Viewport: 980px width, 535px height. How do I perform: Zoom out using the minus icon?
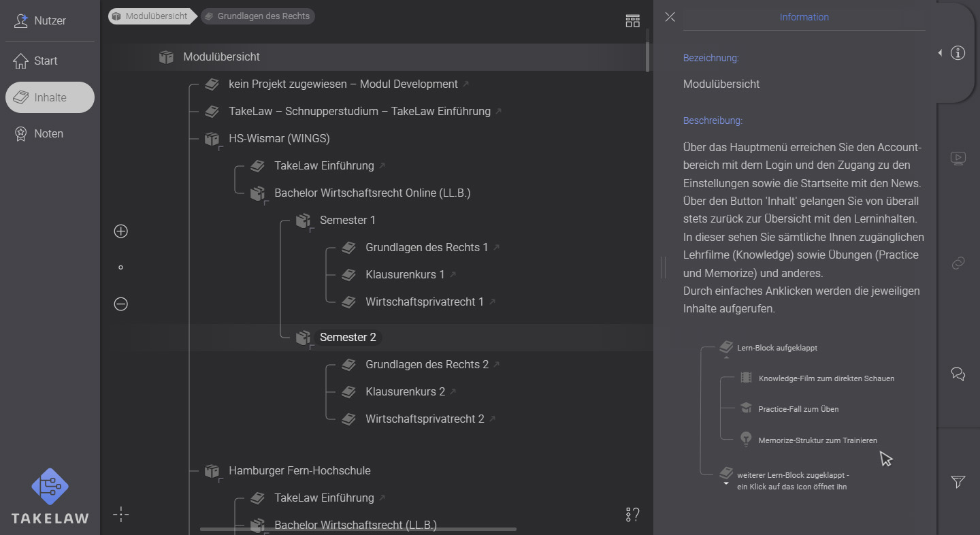[120, 304]
